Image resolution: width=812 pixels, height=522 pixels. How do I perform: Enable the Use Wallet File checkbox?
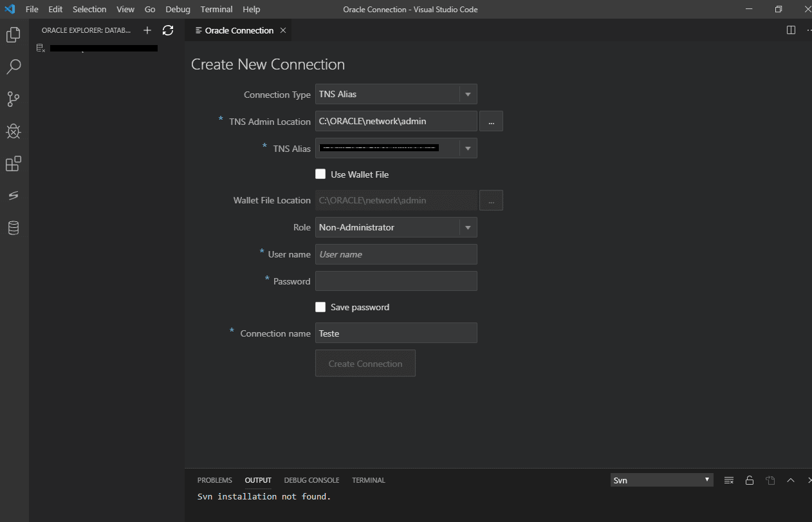coord(320,174)
